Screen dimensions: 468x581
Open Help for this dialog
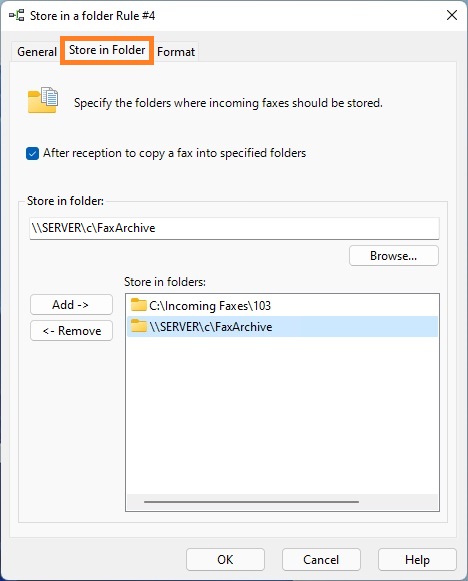coord(417,560)
